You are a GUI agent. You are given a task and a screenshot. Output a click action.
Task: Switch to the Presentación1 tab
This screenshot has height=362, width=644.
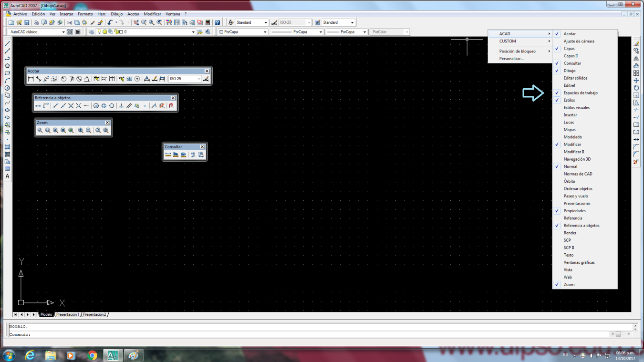(x=67, y=314)
